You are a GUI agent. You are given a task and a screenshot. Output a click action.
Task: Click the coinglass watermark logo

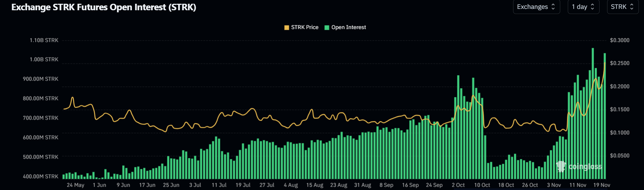click(579, 166)
